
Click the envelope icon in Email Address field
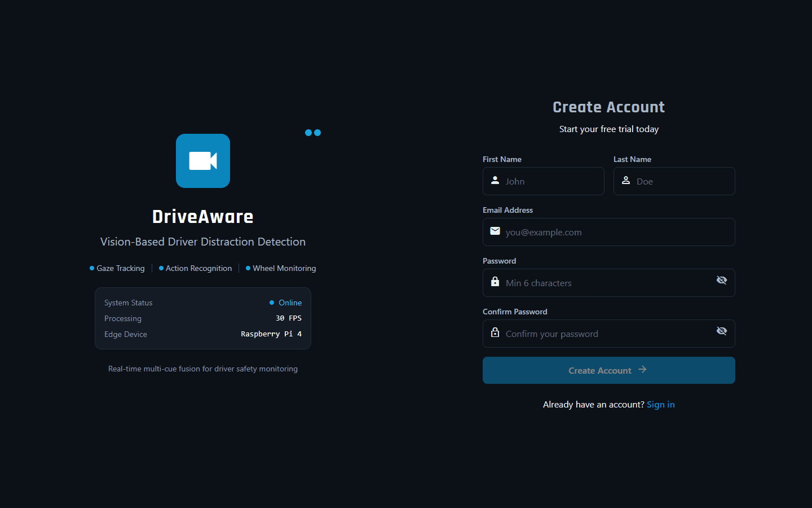point(495,231)
